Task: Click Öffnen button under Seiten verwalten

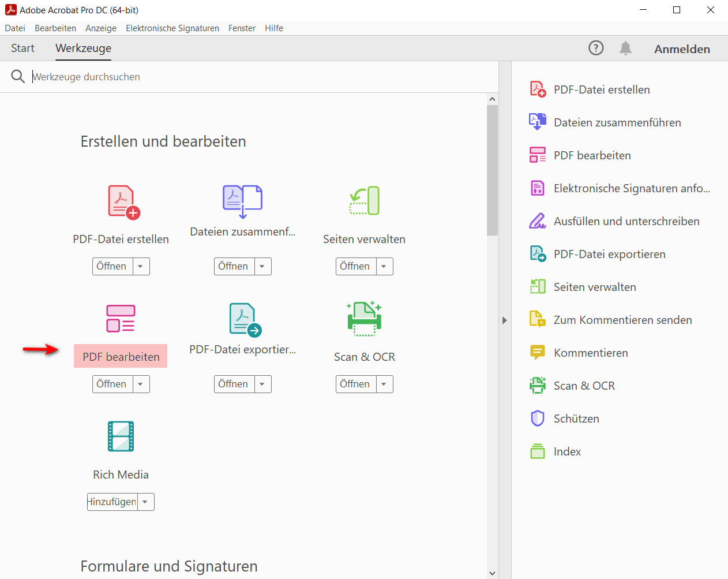Action: [356, 266]
